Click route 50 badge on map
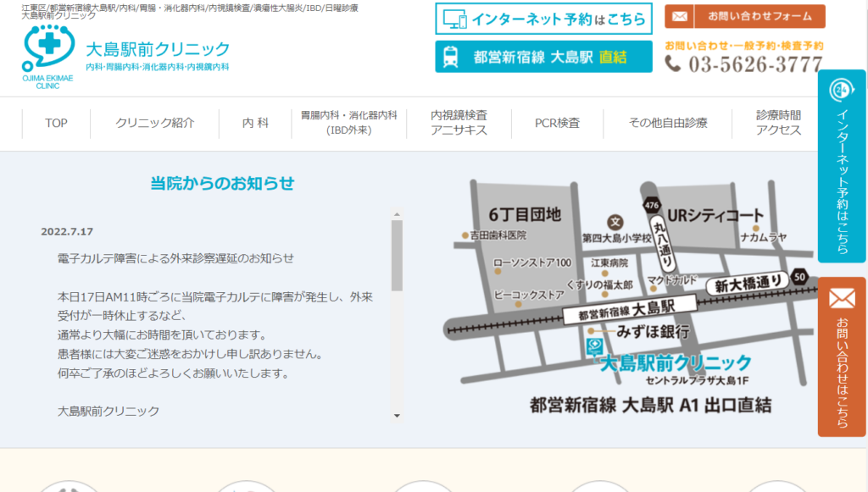Screen dimensions: 868x492 799,277
